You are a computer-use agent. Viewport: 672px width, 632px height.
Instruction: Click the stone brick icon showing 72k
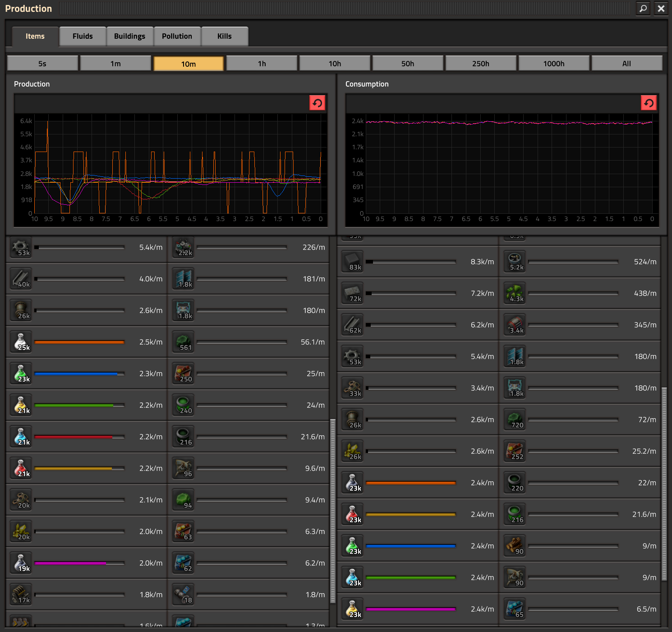[x=353, y=293]
